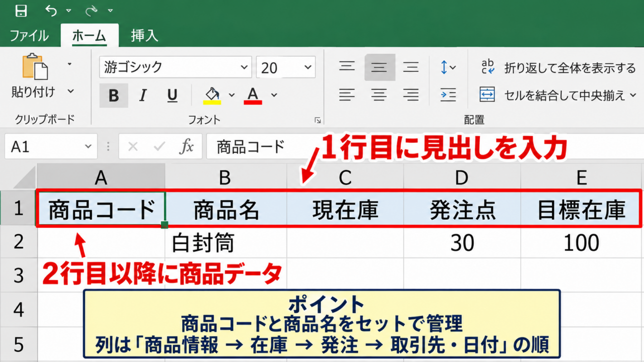Open Redo history dropdown arrow
The image size is (644, 362).
coord(110,11)
